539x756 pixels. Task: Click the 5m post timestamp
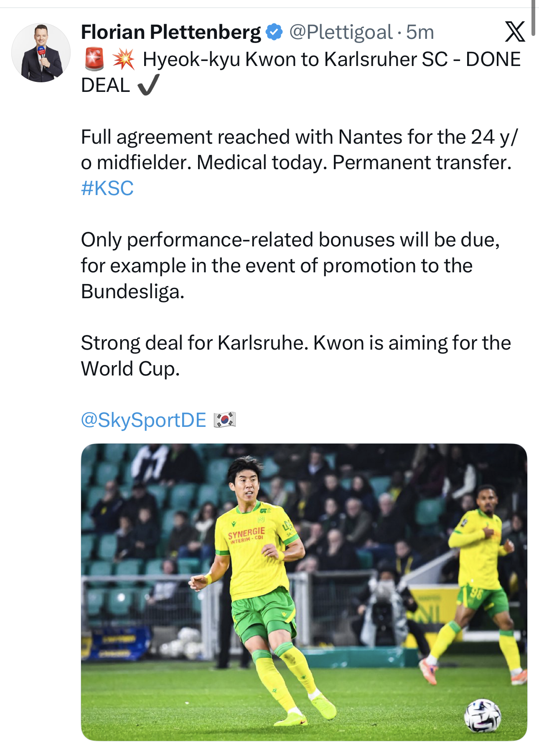[420, 32]
